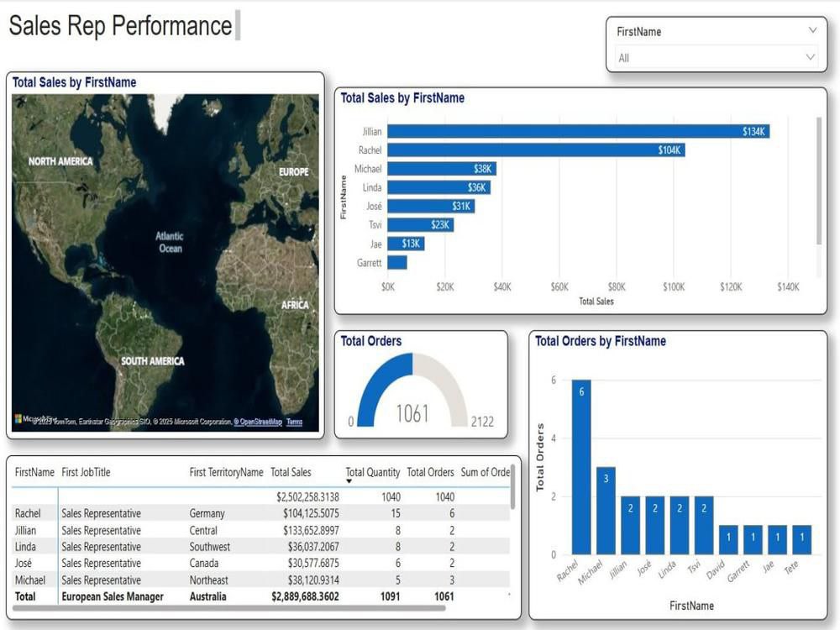Open the FirstName slicer dropdown set to All

pyautogui.click(x=717, y=58)
